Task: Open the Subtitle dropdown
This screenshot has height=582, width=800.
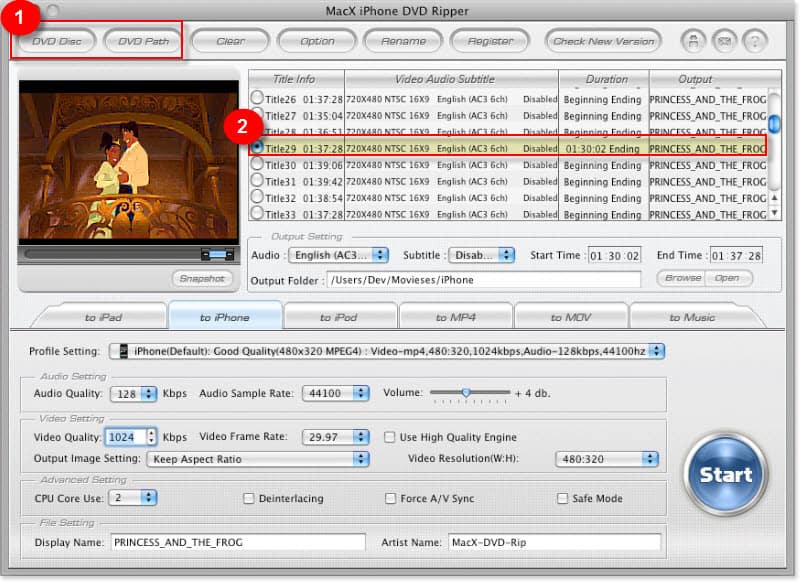Action: coord(483,254)
